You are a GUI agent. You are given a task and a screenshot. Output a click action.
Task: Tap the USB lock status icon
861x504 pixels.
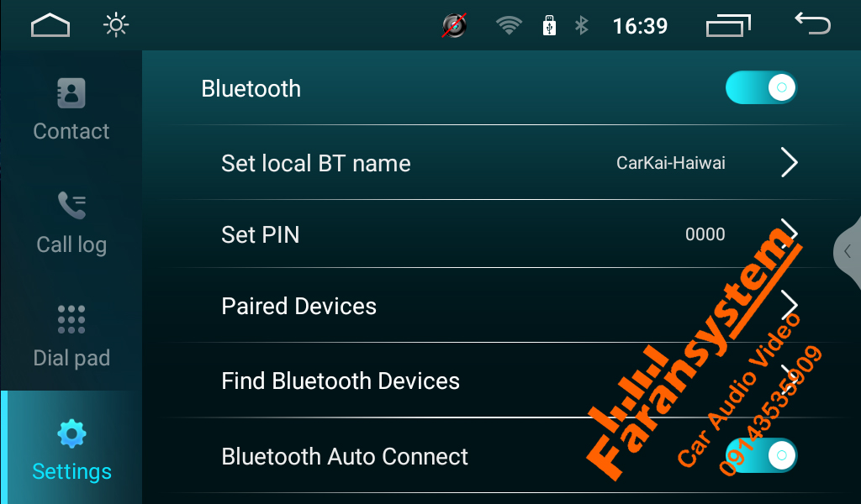point(549,25)
